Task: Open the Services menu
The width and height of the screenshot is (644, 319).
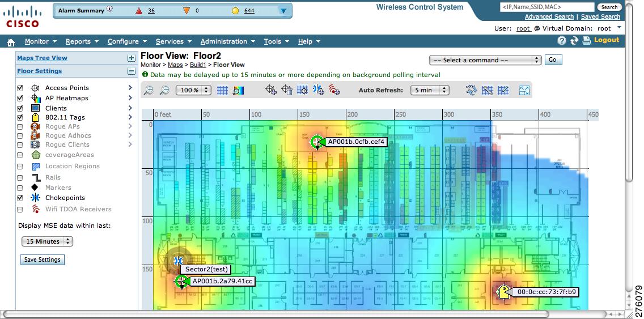Action: [x=173, y=41]
